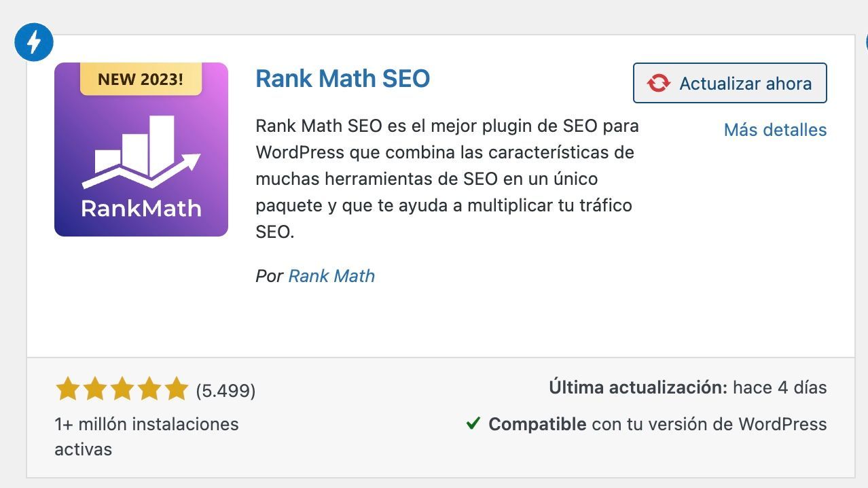Open the Más detalles link
Image resolution: width=868 pixels, height=488 pixels.
click(775, 130)
